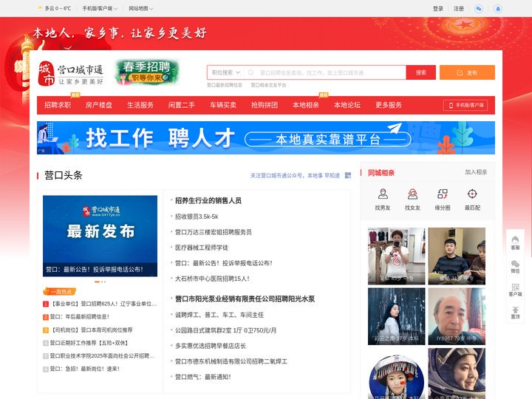Open profile photo 彩云之南 37岁
Viewport: 532px width, 399px height.
(396, 316)
